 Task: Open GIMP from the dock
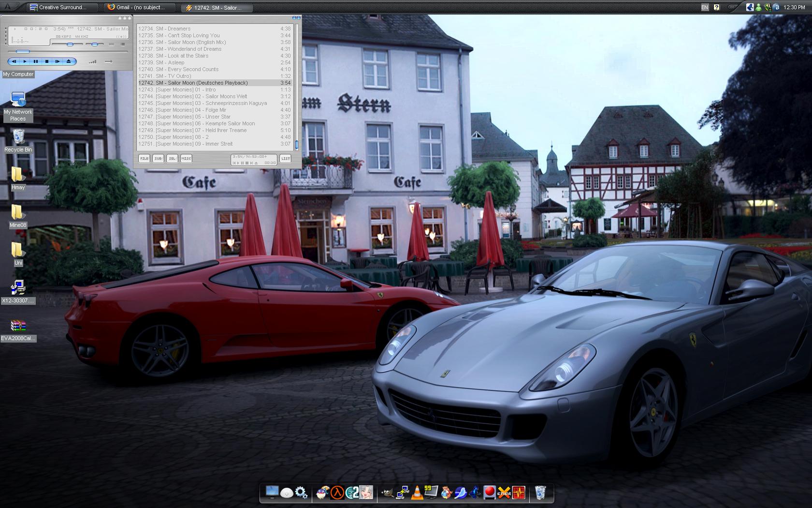click(388, 493)
